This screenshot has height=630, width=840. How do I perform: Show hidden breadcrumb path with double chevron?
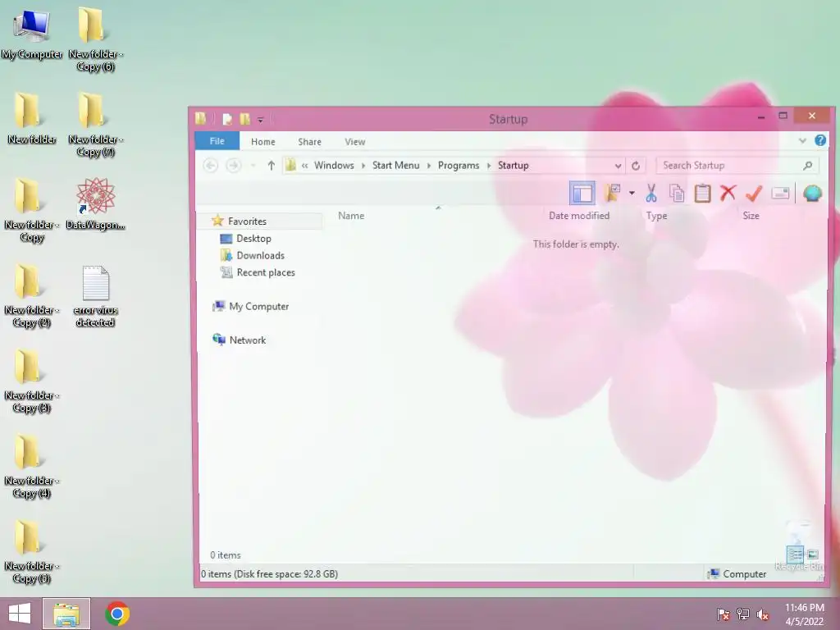click(304, 166)
